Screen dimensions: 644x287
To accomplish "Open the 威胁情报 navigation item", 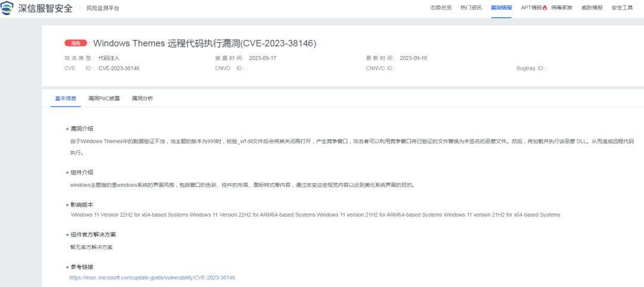I will [592, 8].
